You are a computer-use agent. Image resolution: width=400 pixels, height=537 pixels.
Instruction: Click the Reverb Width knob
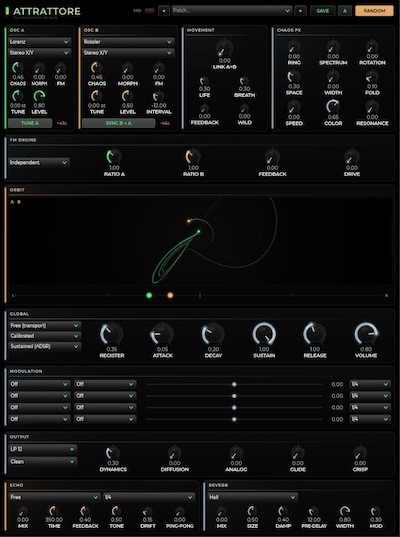tap(344, 512)
